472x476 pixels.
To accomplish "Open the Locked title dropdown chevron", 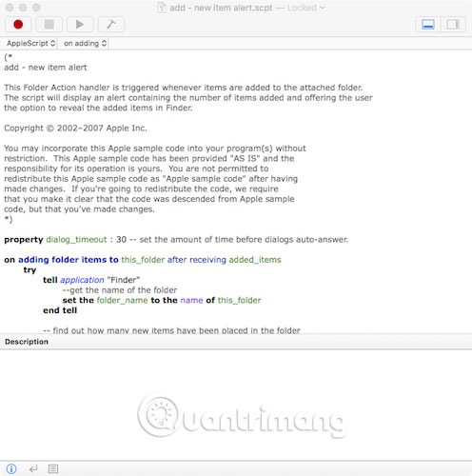I will (323, 8).
